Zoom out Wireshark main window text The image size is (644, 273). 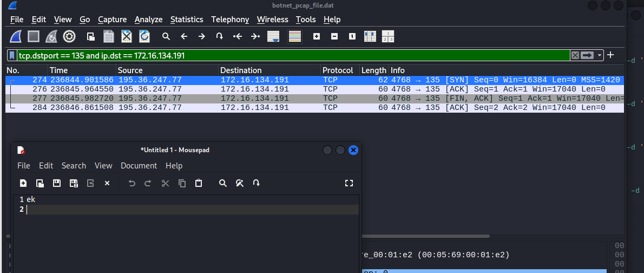[x=334, y=37]
